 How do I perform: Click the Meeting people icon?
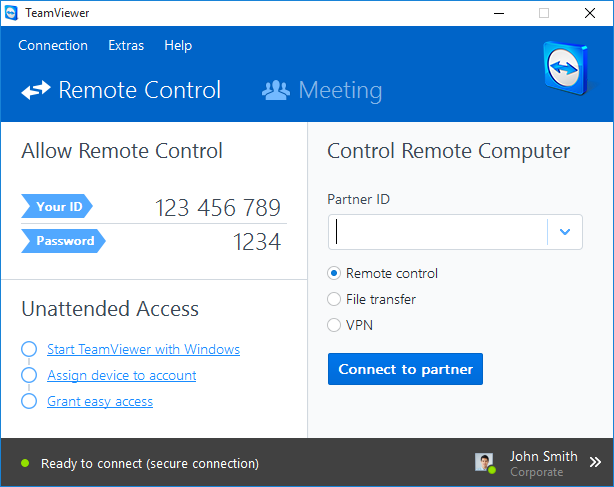(x=275, y=91)
